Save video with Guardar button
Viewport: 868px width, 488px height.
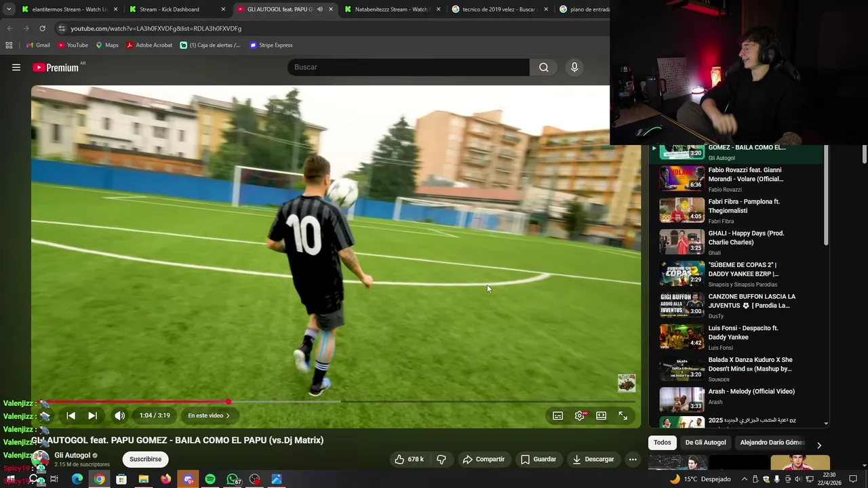click(x=538, y=459)
